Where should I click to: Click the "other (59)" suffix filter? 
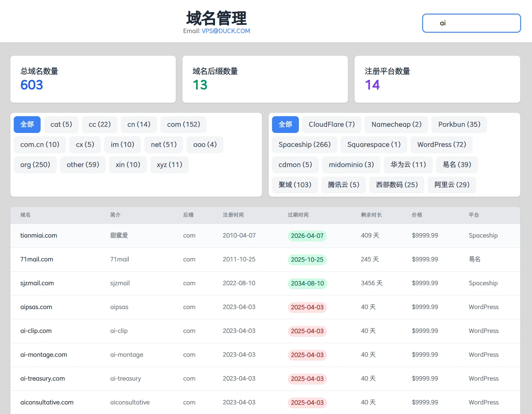(x=83, y=165)
